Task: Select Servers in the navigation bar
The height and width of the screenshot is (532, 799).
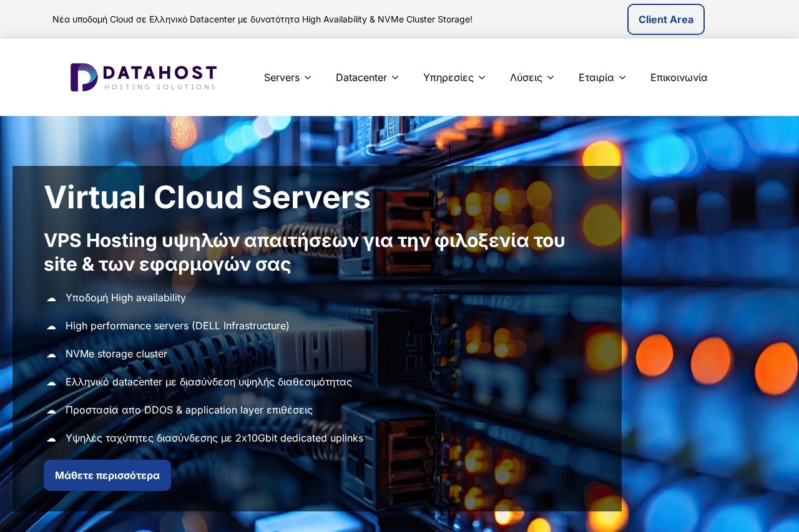Action: [x=282, y=77]
